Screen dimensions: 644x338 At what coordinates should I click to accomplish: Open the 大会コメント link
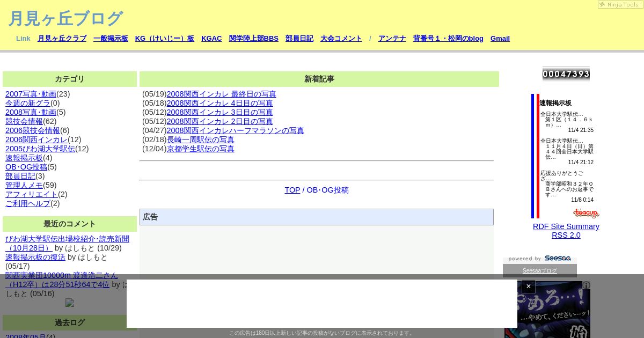click(341, 39)
